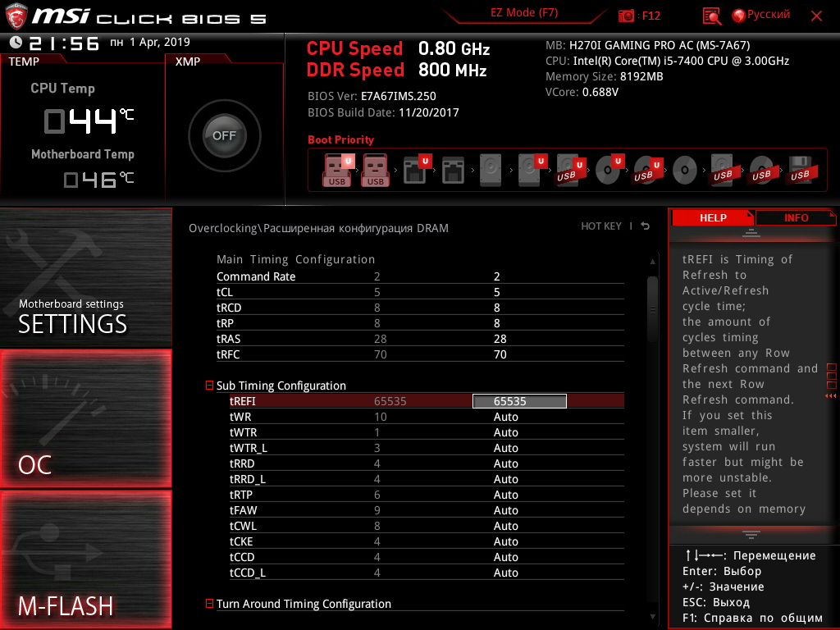840x630 pixels.
Task: Click the breadcrumb "Overclocking\Расширенная конфигурация DRAM"
Action: pos(318,228)
